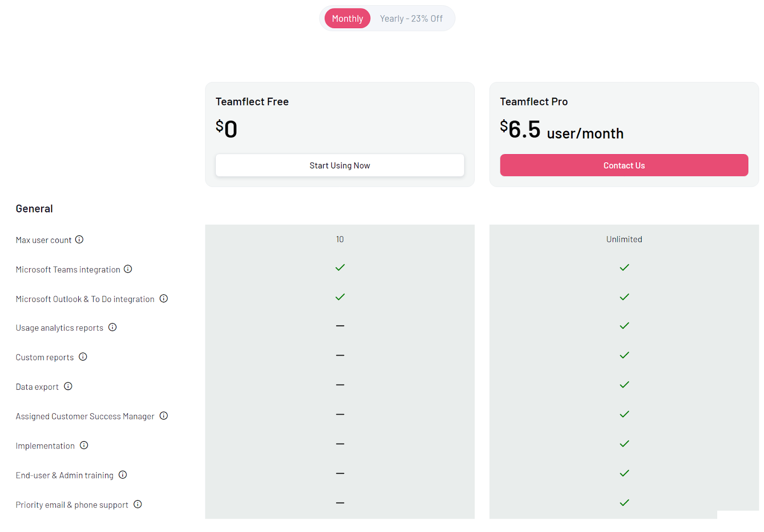Click Pro plan checkmark for Microsoft Teams integration
The height and width of the screenshot is (532, 764).
(x=624, y=268)
